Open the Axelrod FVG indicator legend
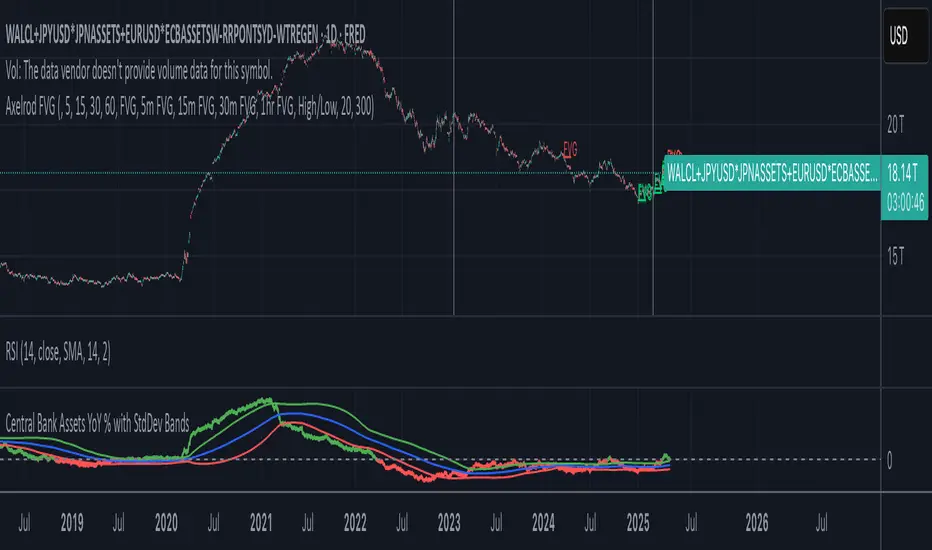This screenshot has width=932, height=550. point(190,107)
